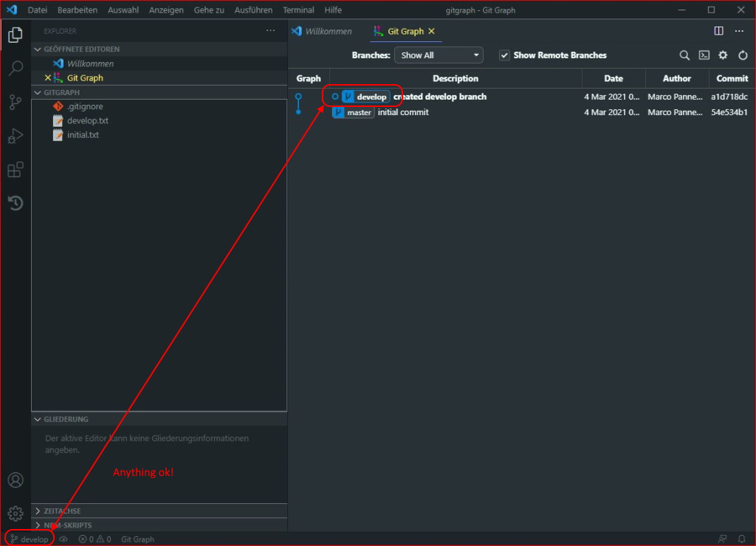Open the Branches 'Show All' dropdown

point(439,55)
